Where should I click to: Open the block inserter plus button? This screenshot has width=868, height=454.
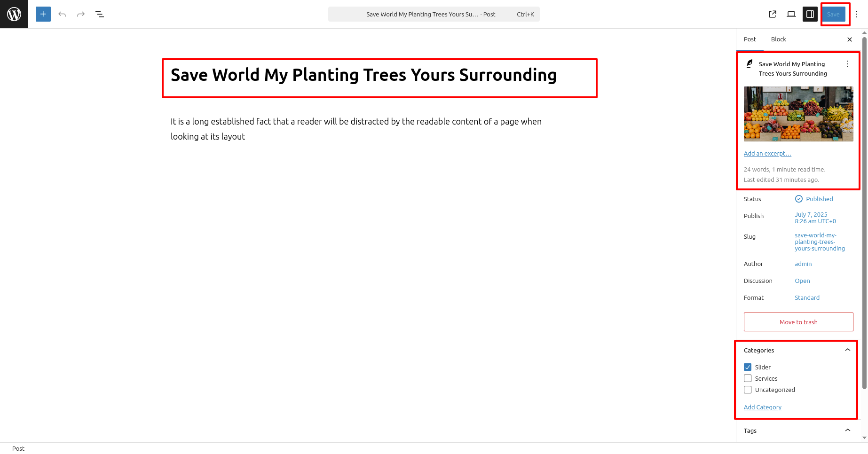[43, 14]
